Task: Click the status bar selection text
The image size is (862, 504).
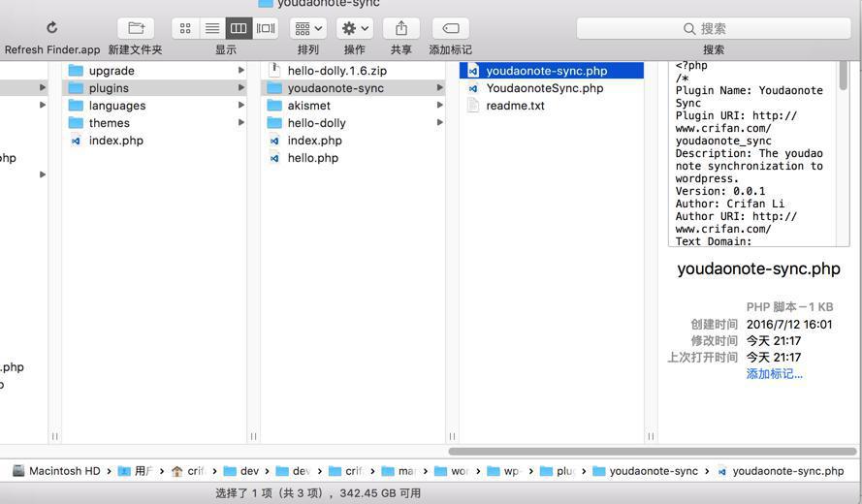Action: pos(318,493)
